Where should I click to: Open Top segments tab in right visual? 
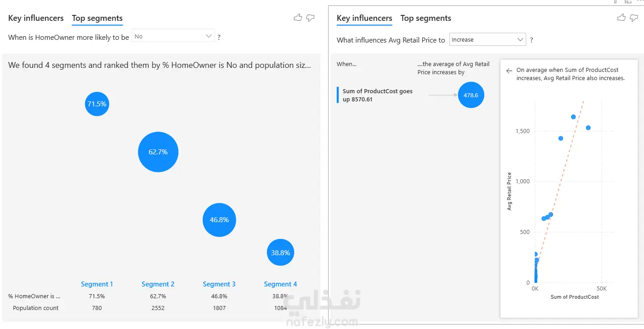coord(426,18)
